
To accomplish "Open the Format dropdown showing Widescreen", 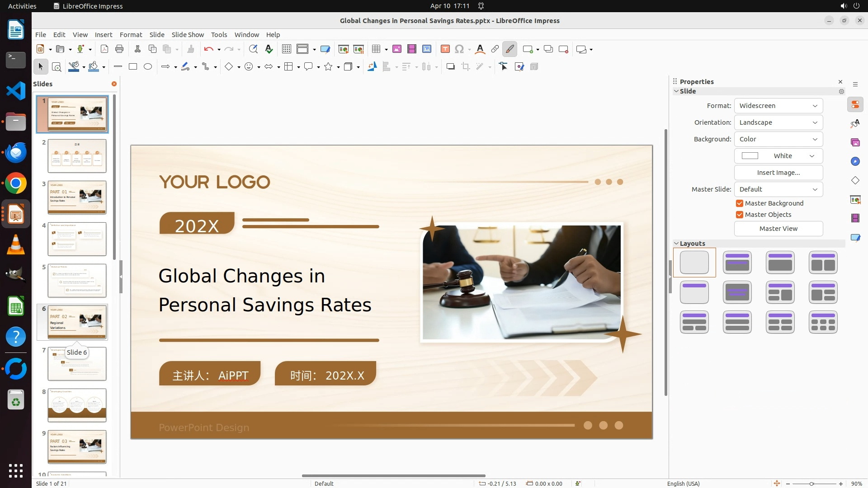I will point(778,106).
